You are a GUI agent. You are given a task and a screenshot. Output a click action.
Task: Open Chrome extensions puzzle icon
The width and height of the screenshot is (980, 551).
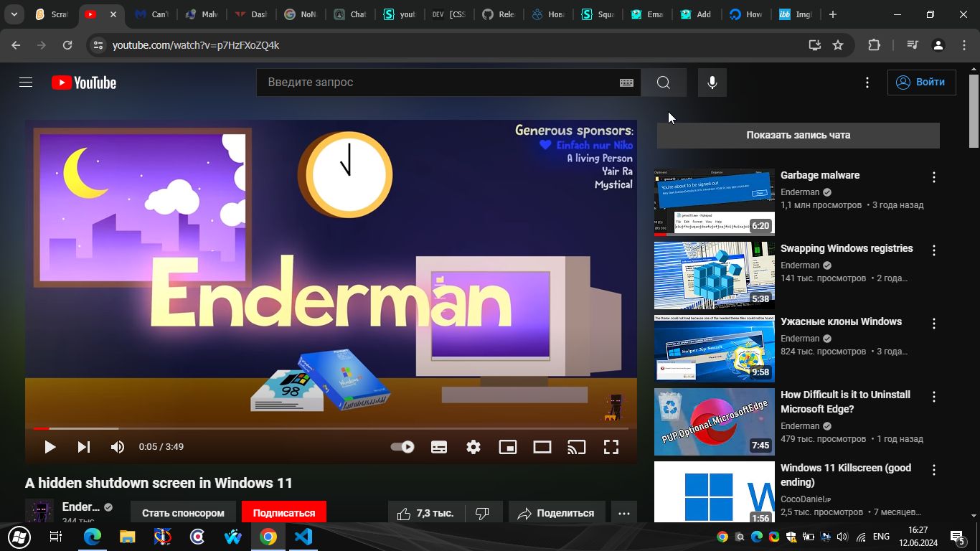[874, 45]
